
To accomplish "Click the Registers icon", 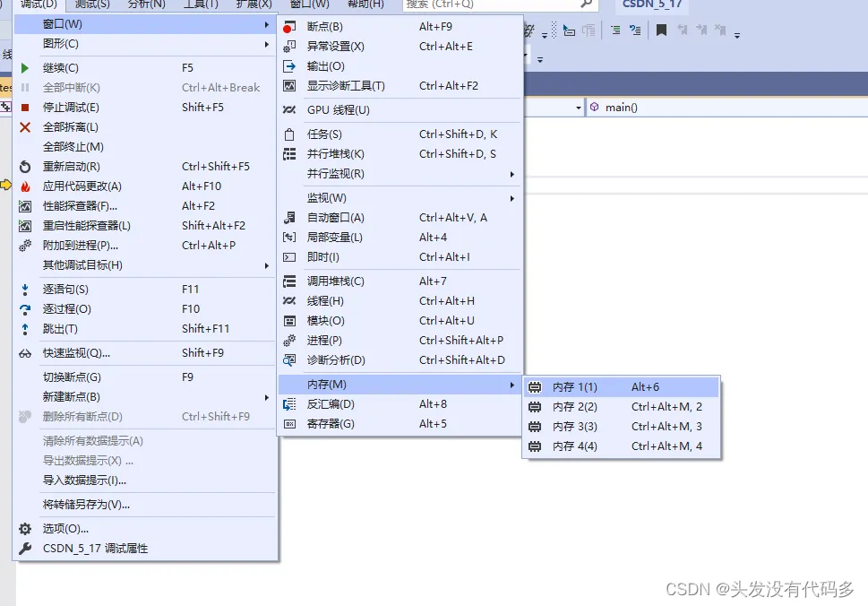I will 289,424.
